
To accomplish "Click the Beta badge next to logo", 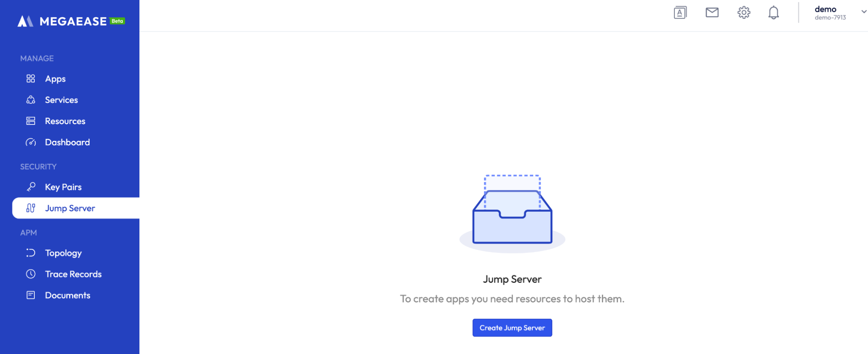I will [x=117, y=21].
